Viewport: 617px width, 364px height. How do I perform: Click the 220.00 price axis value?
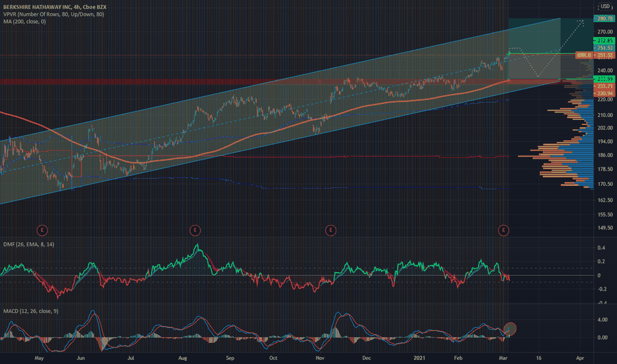tap(605, 99)
